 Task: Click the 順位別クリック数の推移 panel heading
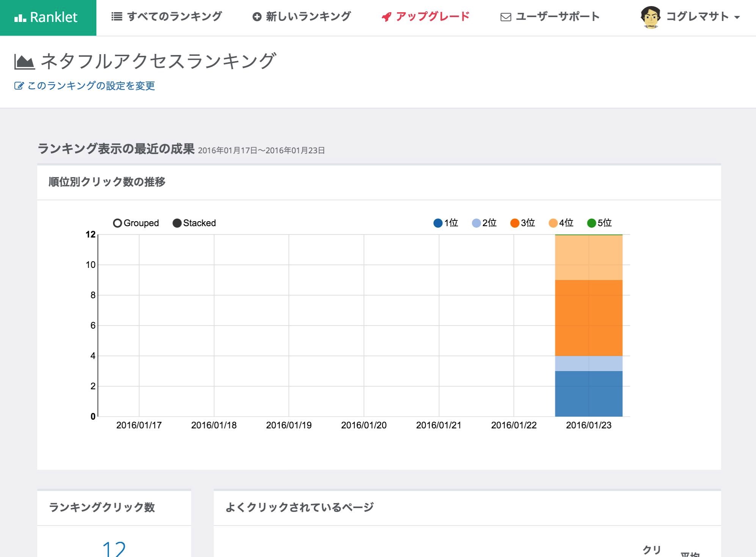[x=107, y=182]
